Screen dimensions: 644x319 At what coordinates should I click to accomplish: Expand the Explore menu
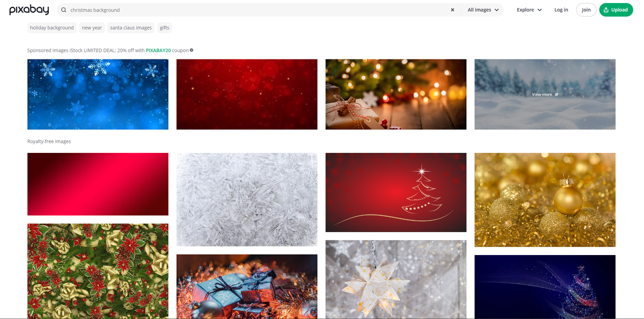[x=529, y=10]
